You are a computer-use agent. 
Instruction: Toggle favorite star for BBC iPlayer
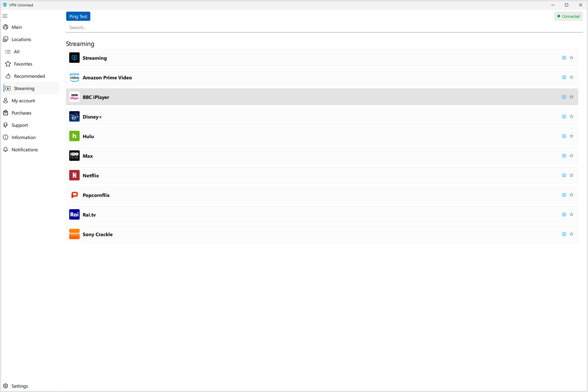[572, 97]
